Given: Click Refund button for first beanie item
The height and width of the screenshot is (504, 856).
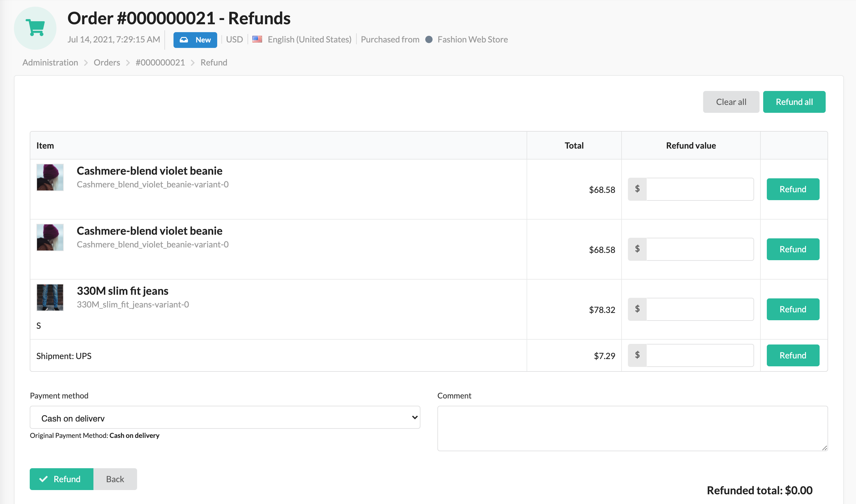Looking at the screenshot, I should tap(792, 189).
